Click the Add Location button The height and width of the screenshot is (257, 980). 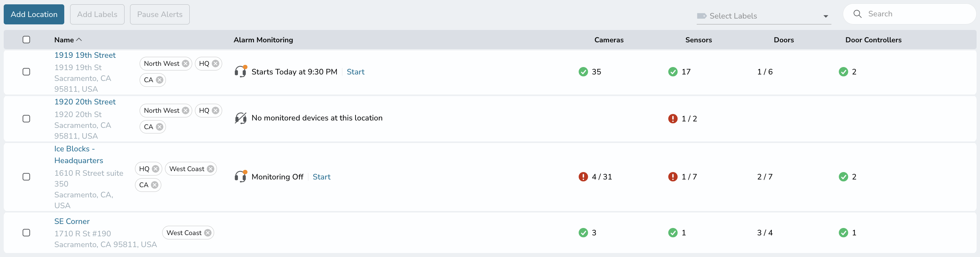pos(33,14)
